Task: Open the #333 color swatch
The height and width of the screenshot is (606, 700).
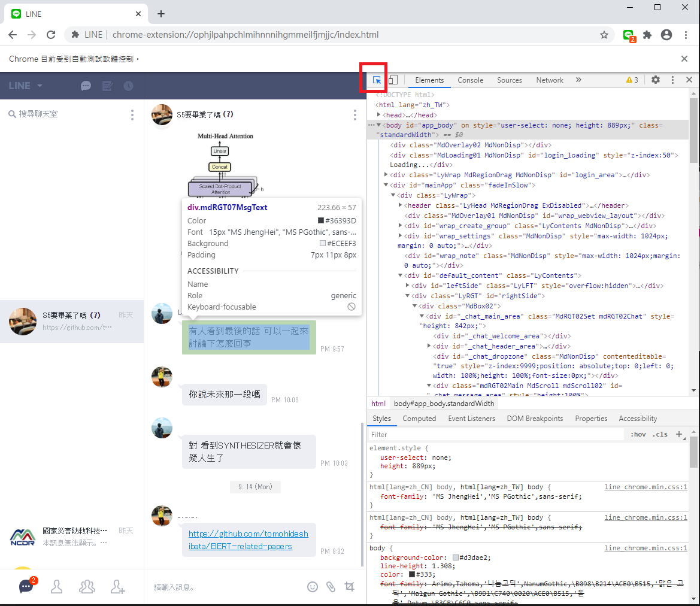Action: tap(411, 574)
